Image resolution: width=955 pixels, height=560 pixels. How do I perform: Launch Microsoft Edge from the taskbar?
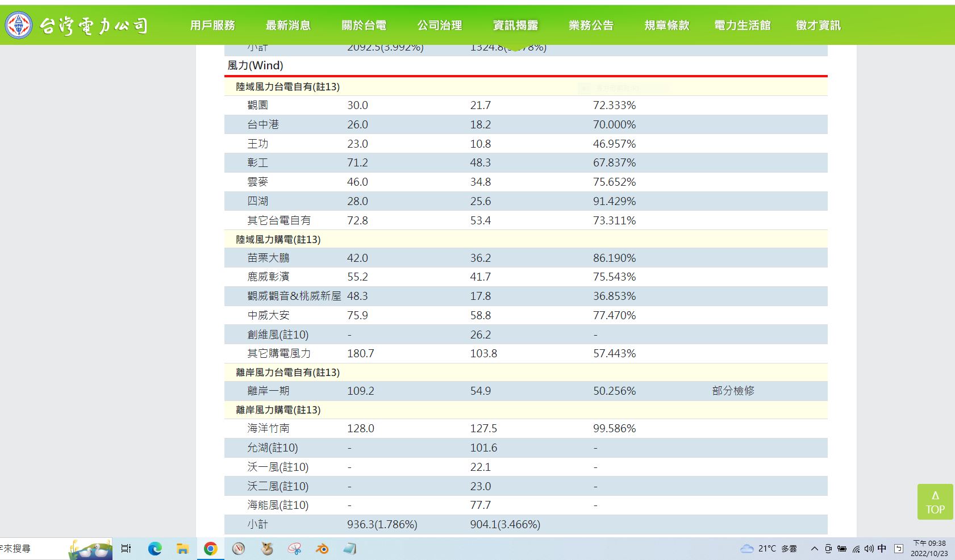[x=155, y=549]
